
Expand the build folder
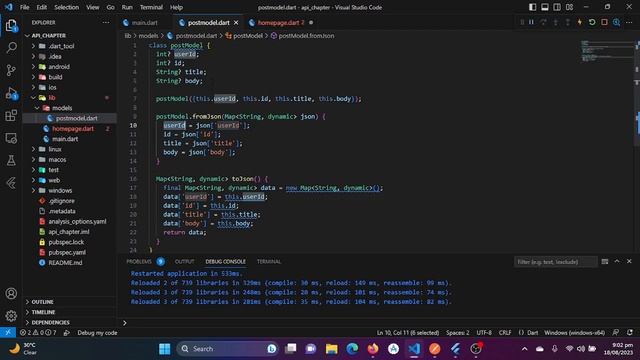[55, 77]
